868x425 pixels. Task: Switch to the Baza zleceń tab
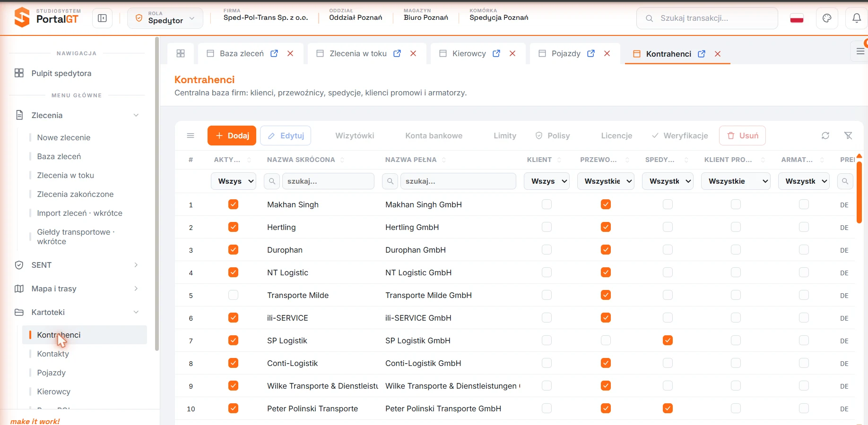click(x=242, y=53)
